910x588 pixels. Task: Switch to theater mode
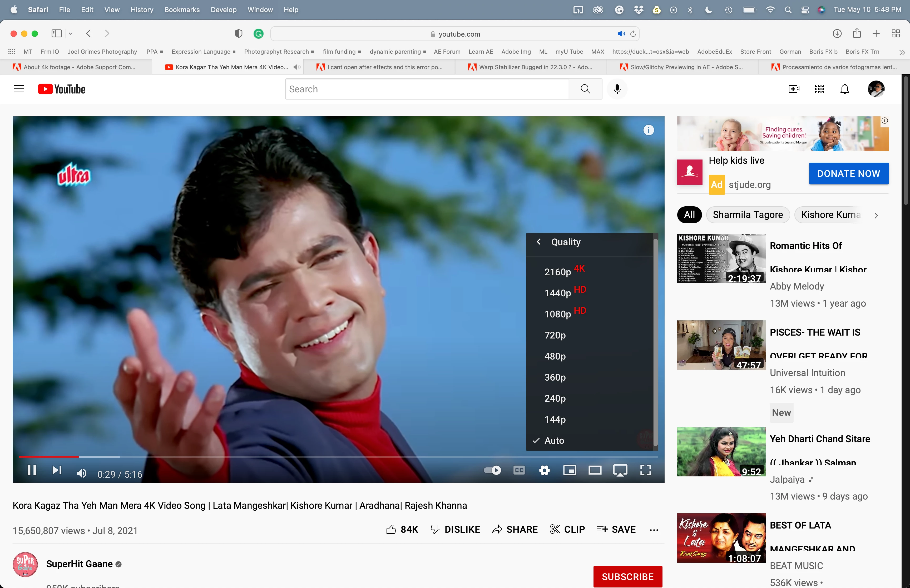pyautogui.click(x=595, y=470)
